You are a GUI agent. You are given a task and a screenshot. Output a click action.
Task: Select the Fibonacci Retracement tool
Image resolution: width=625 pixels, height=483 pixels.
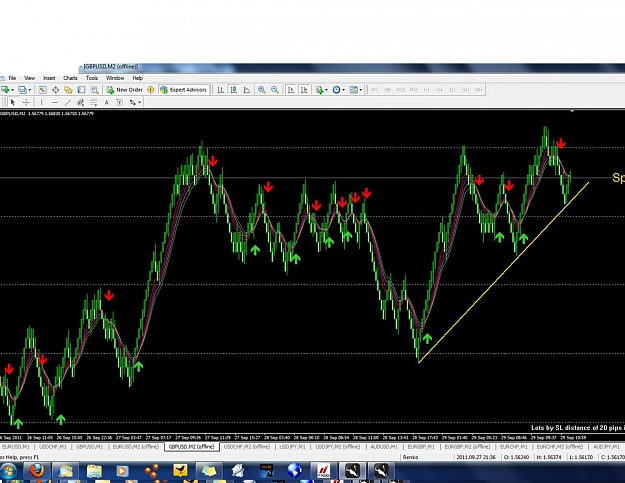[94, 102]
